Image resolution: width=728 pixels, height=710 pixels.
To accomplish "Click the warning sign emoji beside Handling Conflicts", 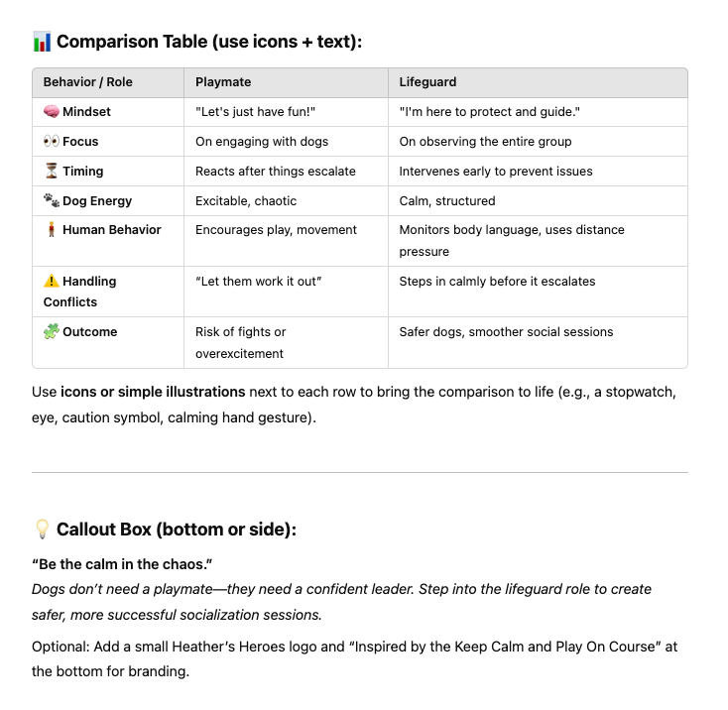I will pos(52,282).
